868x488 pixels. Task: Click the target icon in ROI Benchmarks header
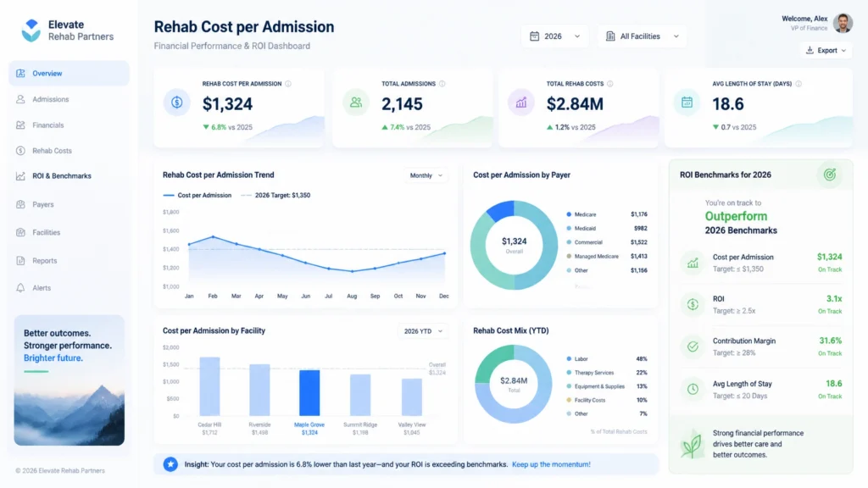[x=829, y=175]
